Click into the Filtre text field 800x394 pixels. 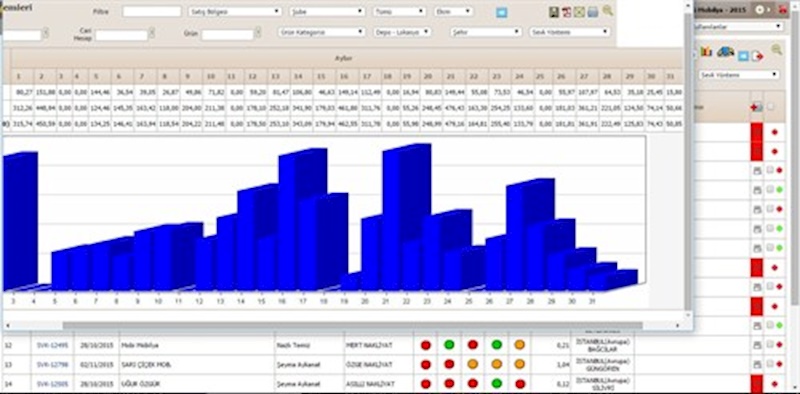(x=152, y=11)
